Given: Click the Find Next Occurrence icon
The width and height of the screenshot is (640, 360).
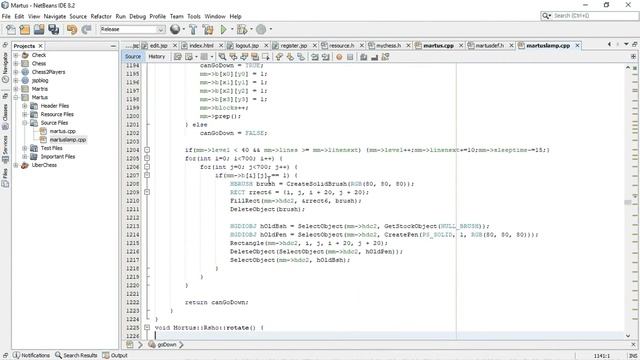Looking at the screenshot, I should pyautogui.click(x=244, y=57).
